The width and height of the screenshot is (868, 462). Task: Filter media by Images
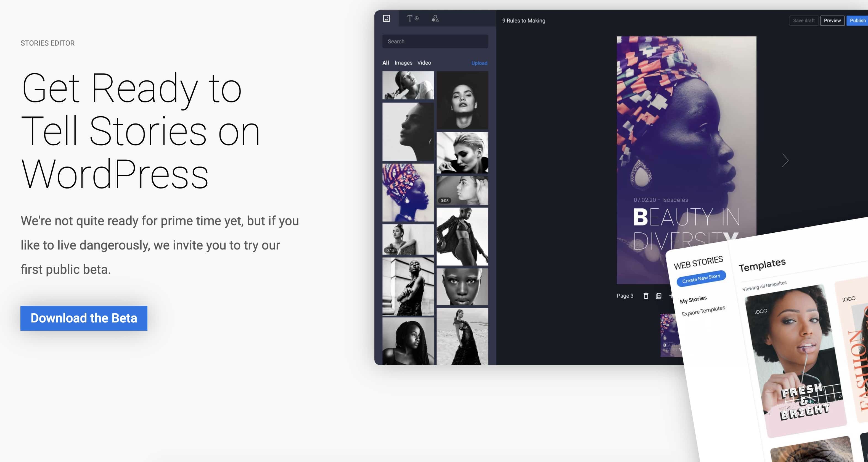pyautogui.click(x=403, y=63)
